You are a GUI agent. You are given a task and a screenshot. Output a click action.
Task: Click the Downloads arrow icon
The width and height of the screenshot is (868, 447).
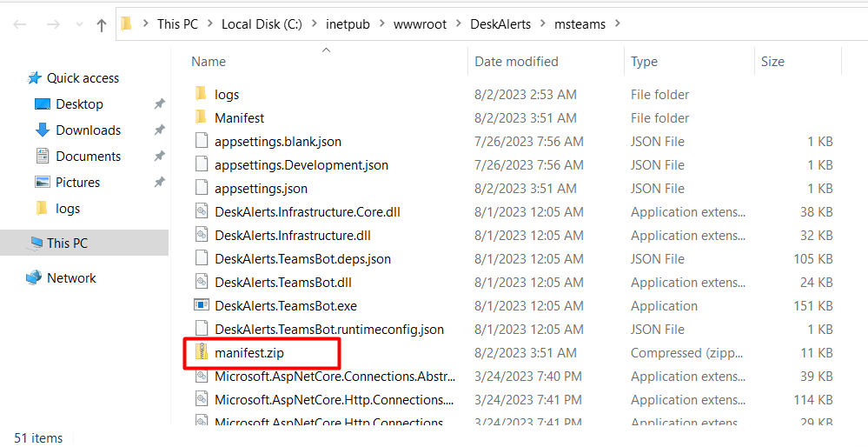click(x=43, y=130)
